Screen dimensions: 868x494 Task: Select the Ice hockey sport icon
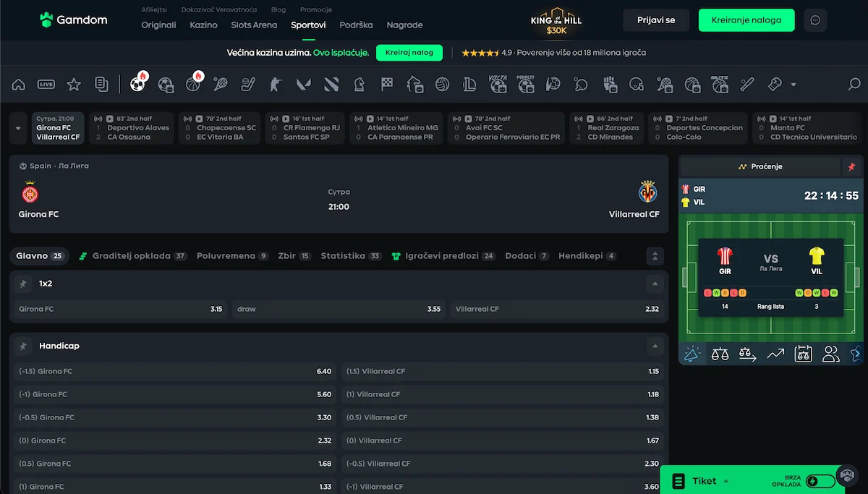pyautogui.click(x=248, y=85)
